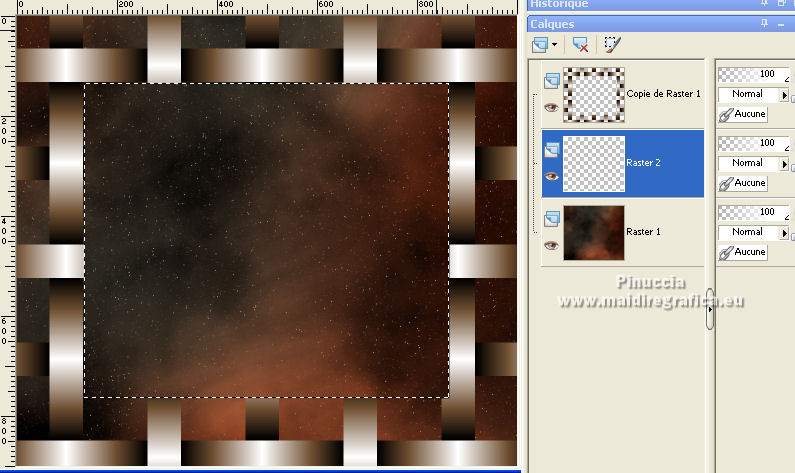Select the layer named Copie de Raster 1

point(663,94)
